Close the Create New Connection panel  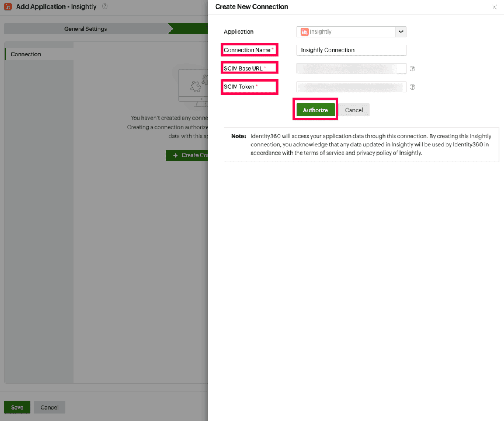click(494, 7)
